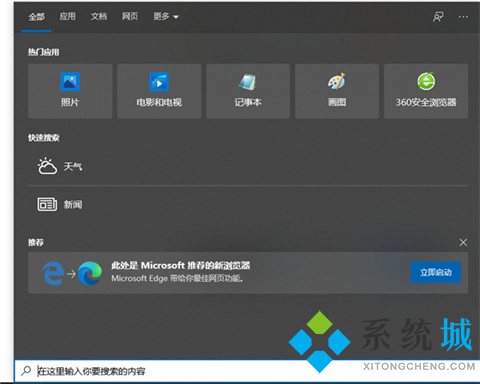The image size is (480, 384).
Task: Expand the 更多 dropdown
Action: click(166, 16)
